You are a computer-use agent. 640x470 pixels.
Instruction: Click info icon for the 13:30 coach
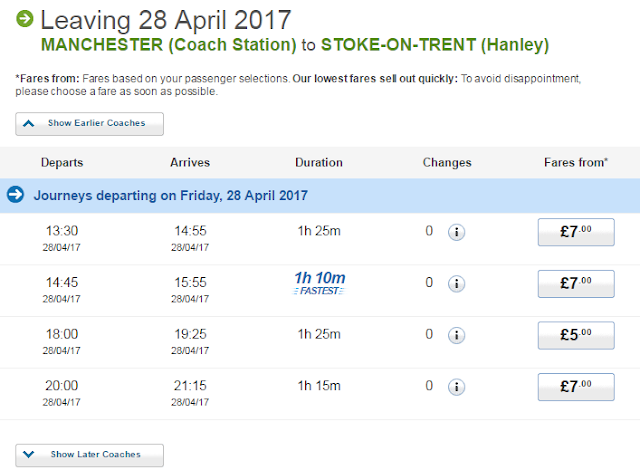[456, 232]
